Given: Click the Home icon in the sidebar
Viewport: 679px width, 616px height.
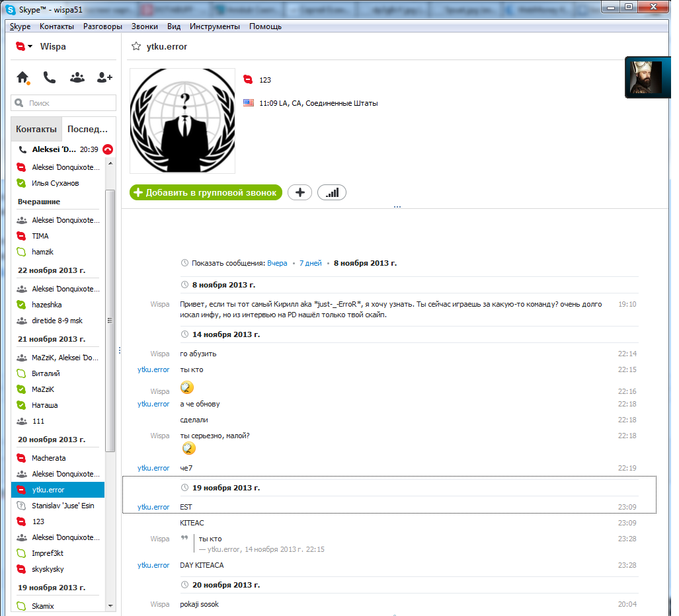Looking at the screenshot, I should [22, 78].
